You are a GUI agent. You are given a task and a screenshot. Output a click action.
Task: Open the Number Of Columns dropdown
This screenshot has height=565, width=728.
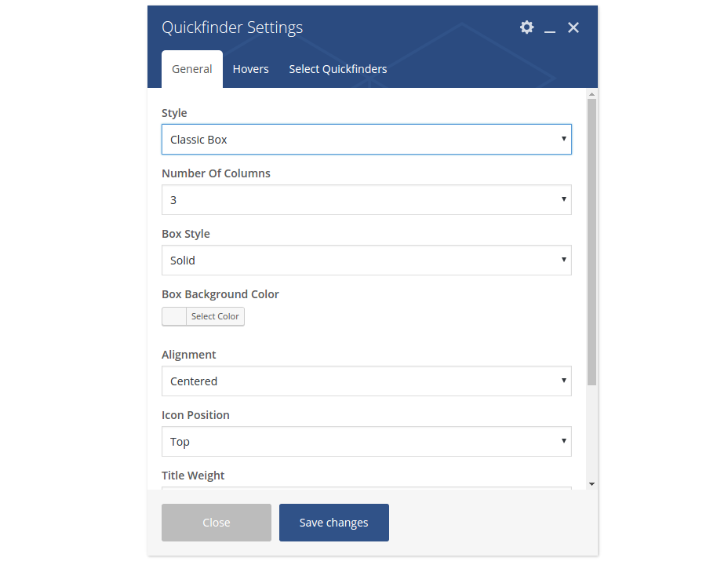point(366,200)
